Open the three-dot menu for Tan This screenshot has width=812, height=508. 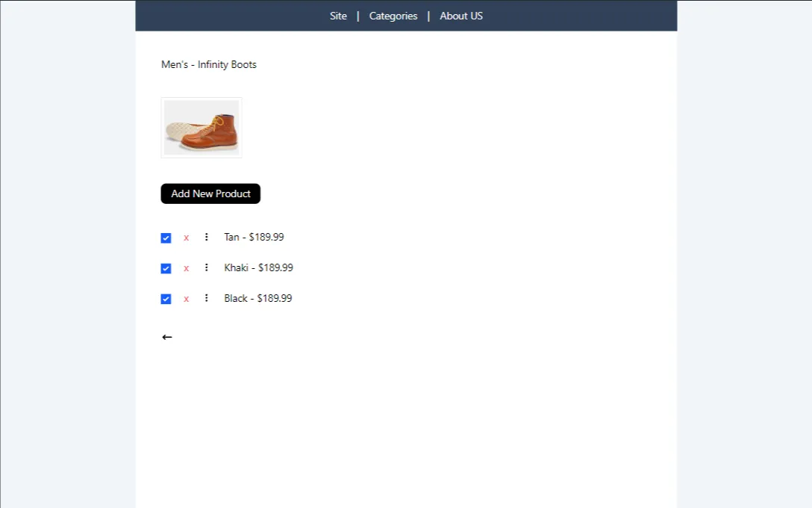[207, 237]
